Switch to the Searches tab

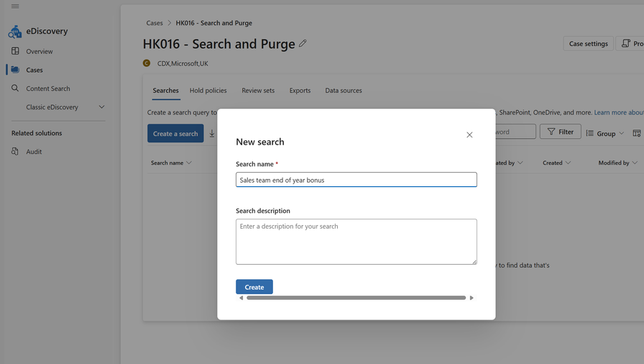(x=165, y=91)
